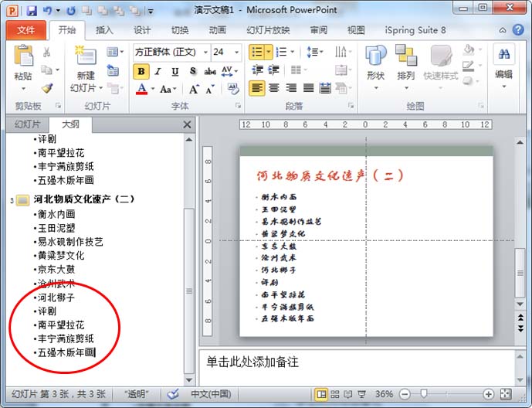Expand the font color dropdown arrow
This screenshot has width=532, height=408.
pyautogui.click(x=153, y=89)
